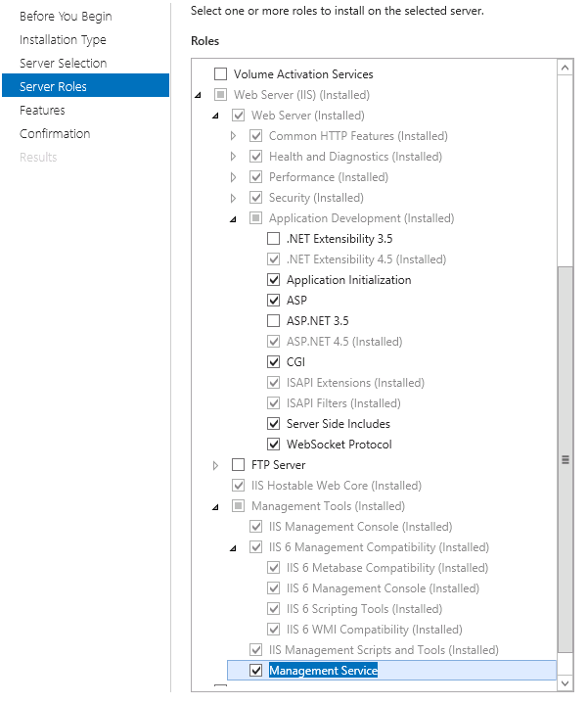This screenshot has height=704, width=588.
Task: Enable .NET Extensibility 3.5 checkbox
Action: coord(273,239)
